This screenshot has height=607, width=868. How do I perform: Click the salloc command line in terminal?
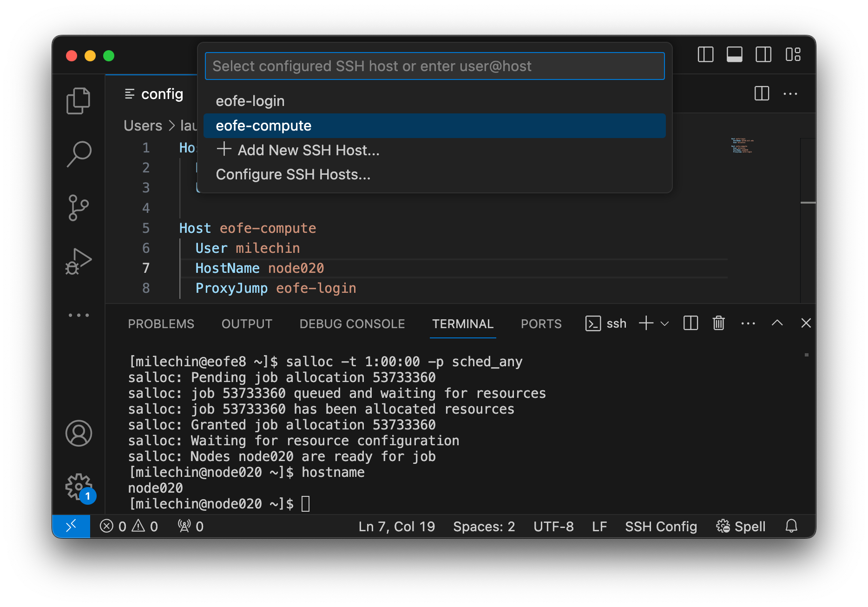325,362
